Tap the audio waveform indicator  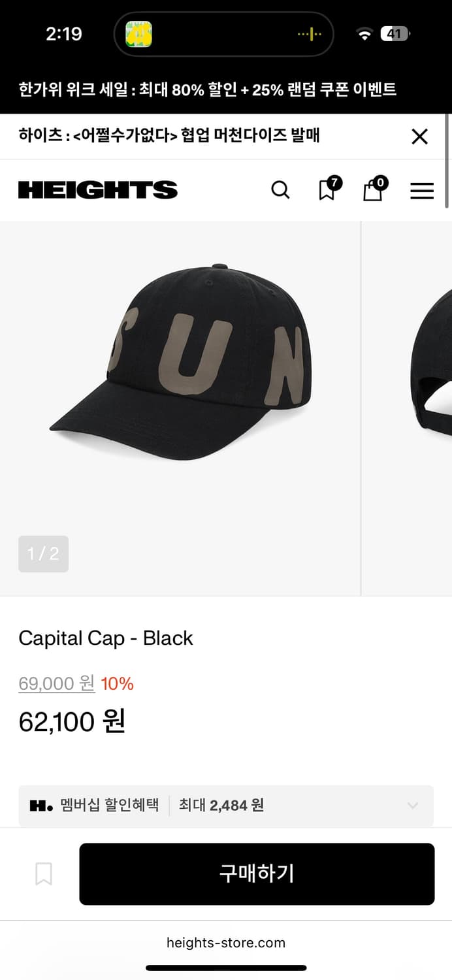(x=309, y=34)
